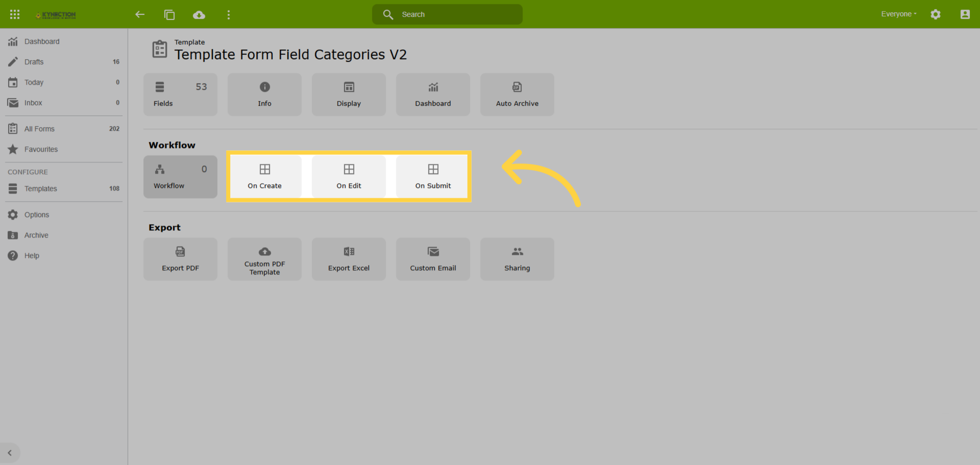Open the Sharing tile
This screenshot has width=980, height=465.
point(517,259)
